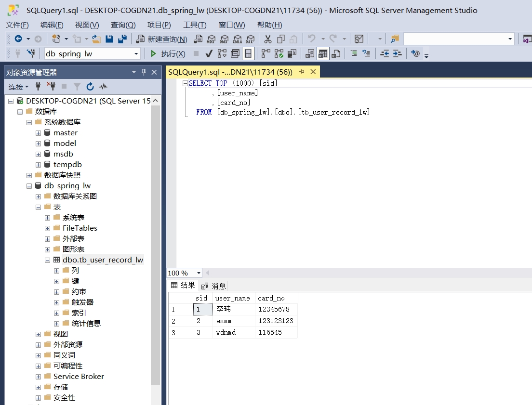Open a new DAX query

click(x=251, y=39)
